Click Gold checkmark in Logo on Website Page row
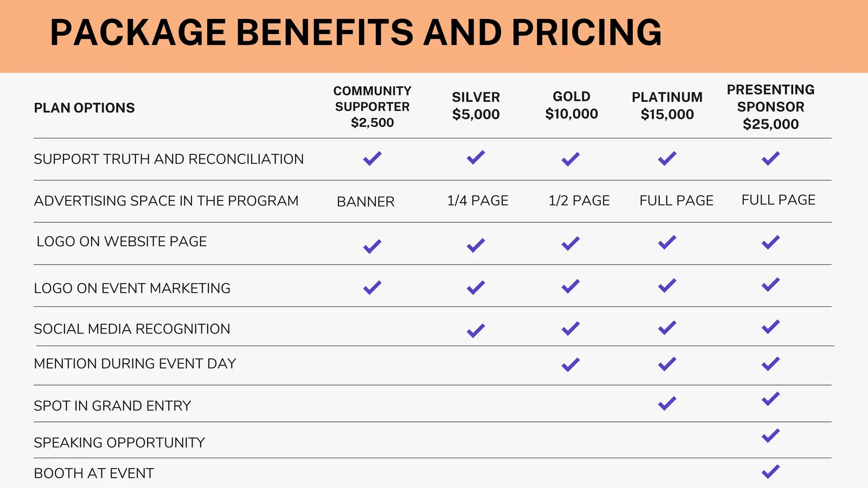The image size is (868, 488). (x=571, y=243)
